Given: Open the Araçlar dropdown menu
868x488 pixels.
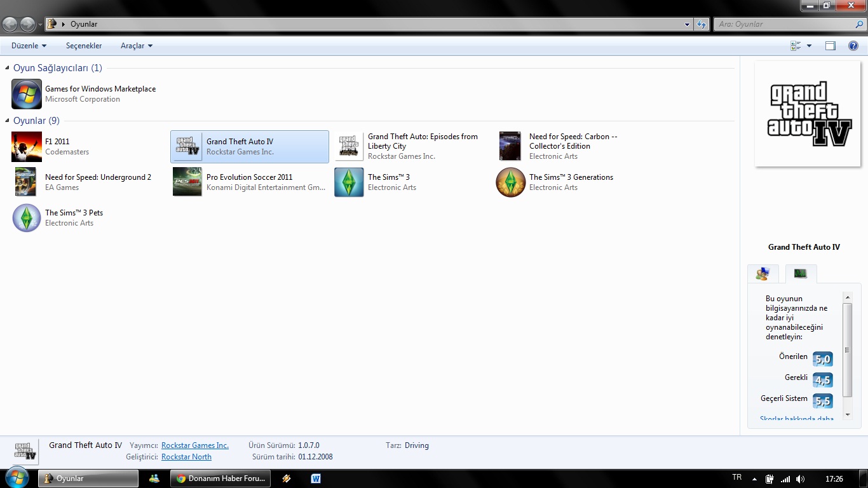Looking at the screenshot, I should point(137,46).
